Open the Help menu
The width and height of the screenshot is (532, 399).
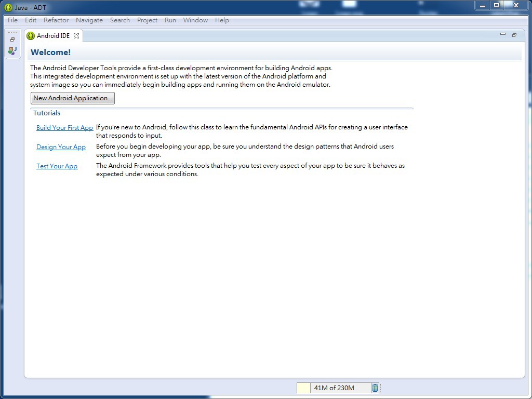point(222,20)
